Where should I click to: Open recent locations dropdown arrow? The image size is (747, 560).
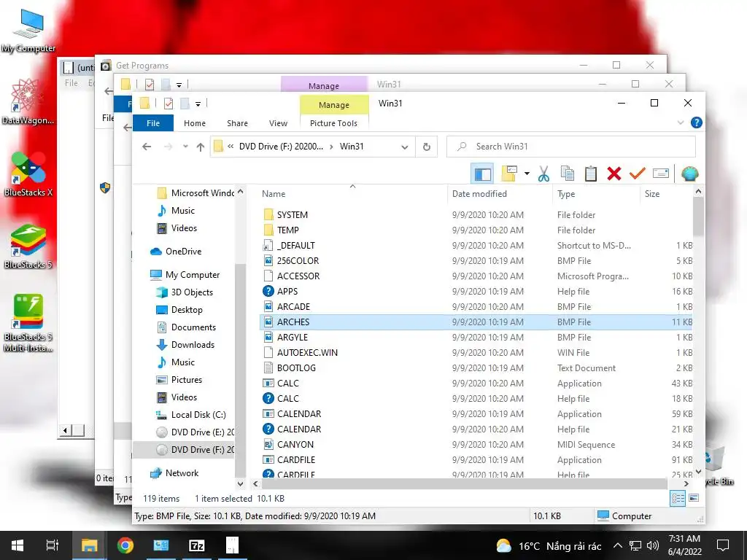click(x=185, y=147)
